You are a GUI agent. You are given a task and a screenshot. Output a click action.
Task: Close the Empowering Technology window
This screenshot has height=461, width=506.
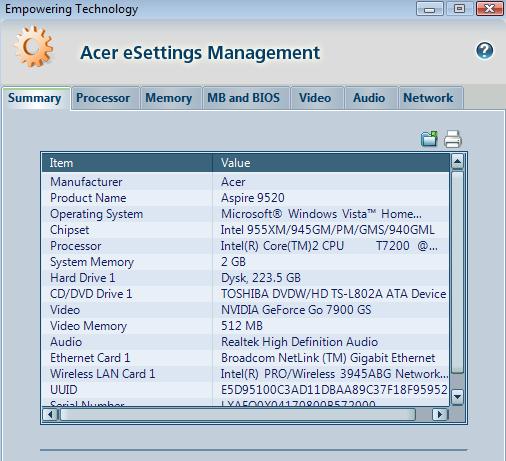[x=489, y=9]
